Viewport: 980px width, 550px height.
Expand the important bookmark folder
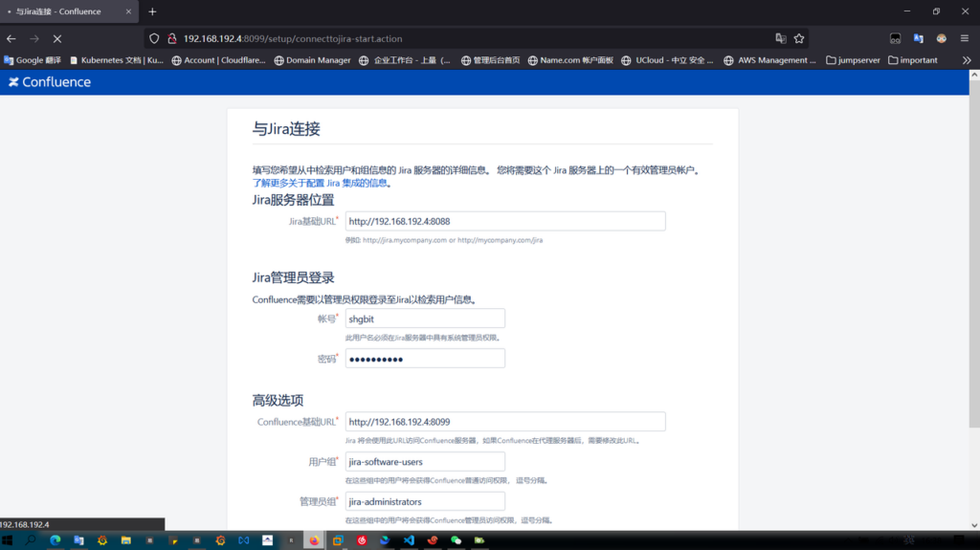[x=912, y=60]
